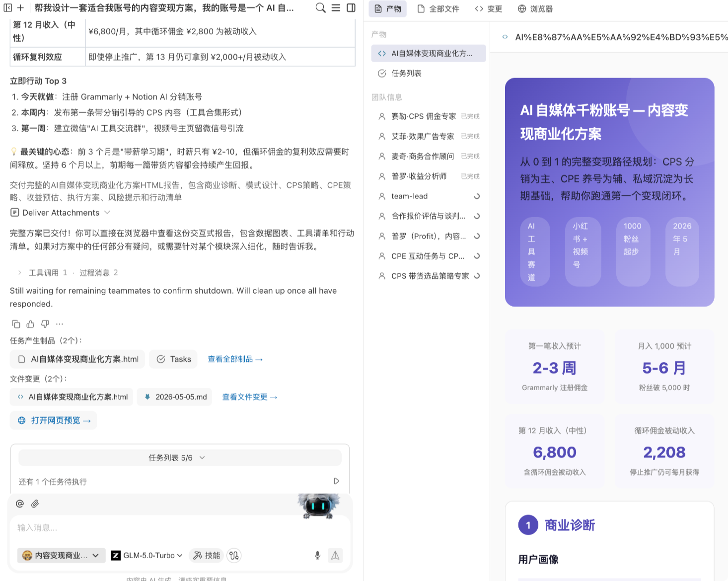Click the 循环佣金被动收入 2,208 card

click(x=664, y=451)
